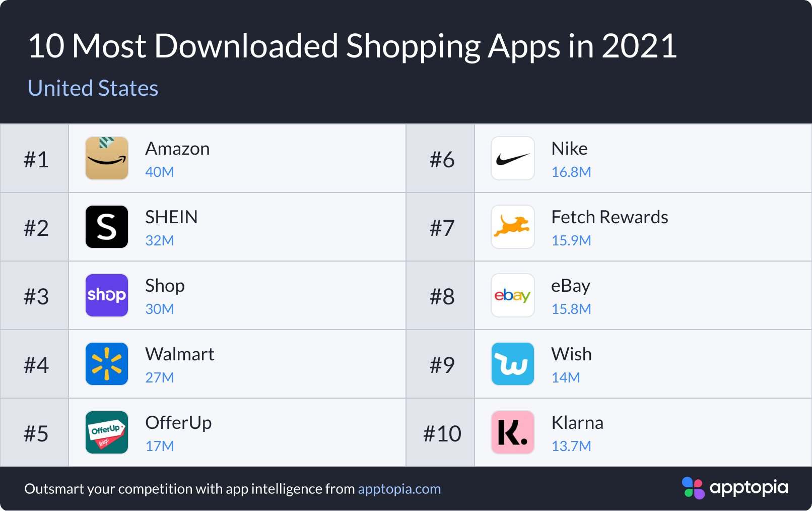
Task: Click the United States subtitle
Action: coord(93,88)
